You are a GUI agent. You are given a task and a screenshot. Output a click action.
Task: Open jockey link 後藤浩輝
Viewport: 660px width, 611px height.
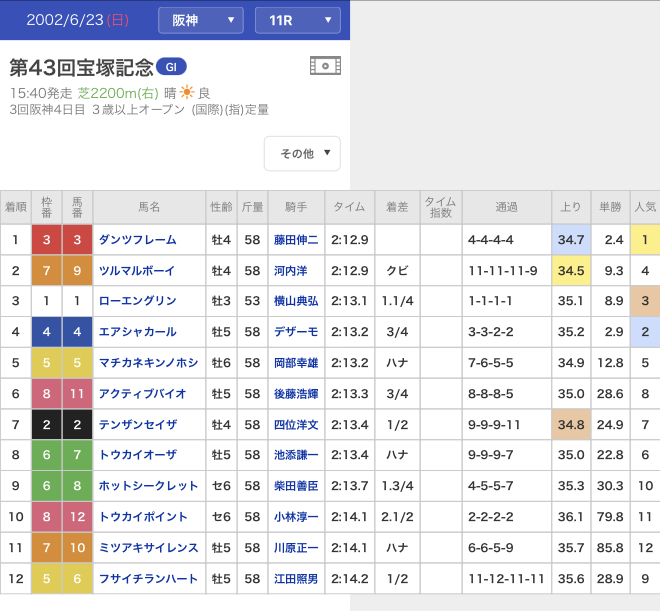pyautogui.click(x=296, y=394)
